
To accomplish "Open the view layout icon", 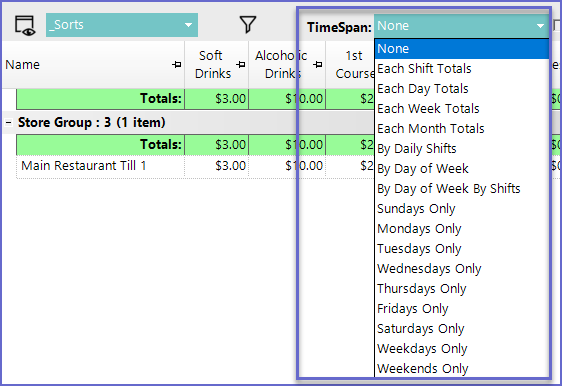I will pyautogui.click(x=25, y=25).
